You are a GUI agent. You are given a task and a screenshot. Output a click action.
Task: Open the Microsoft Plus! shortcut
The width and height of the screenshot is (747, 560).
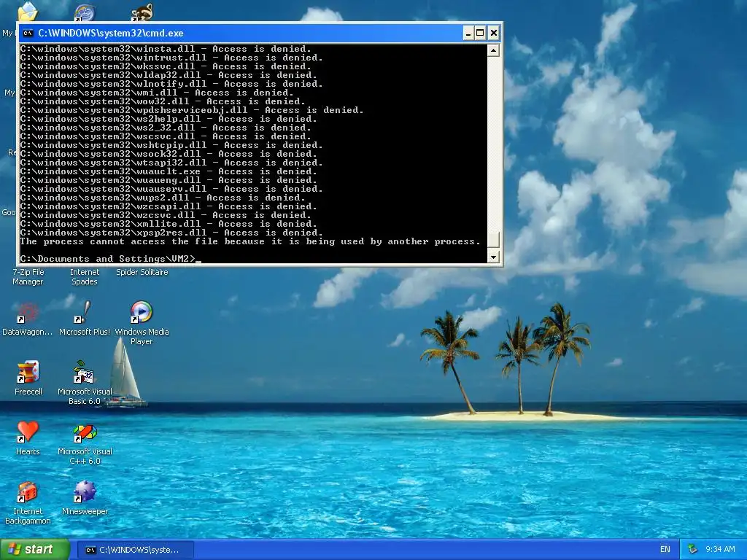click(x=85, y=319)
